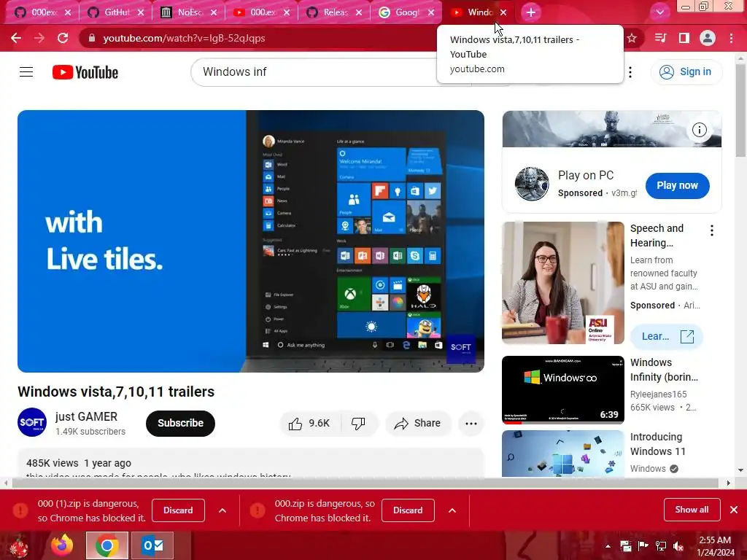
Task: Show hidden tray icons arrow
Action: pos(608,546)
